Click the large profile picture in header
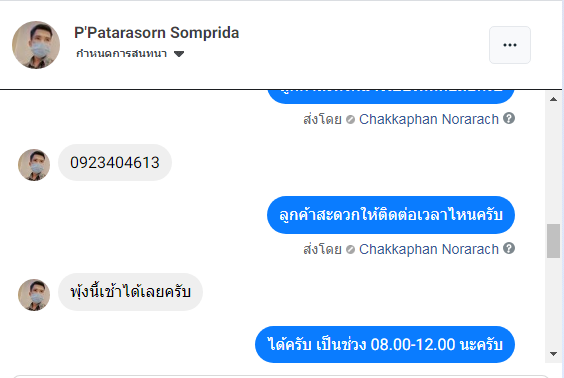 click(36, 45)
